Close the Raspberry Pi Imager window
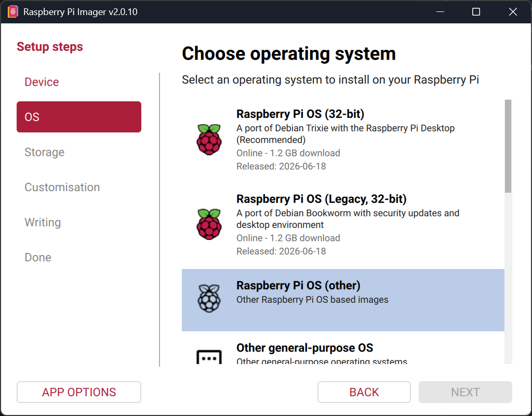 coord(513,12)
